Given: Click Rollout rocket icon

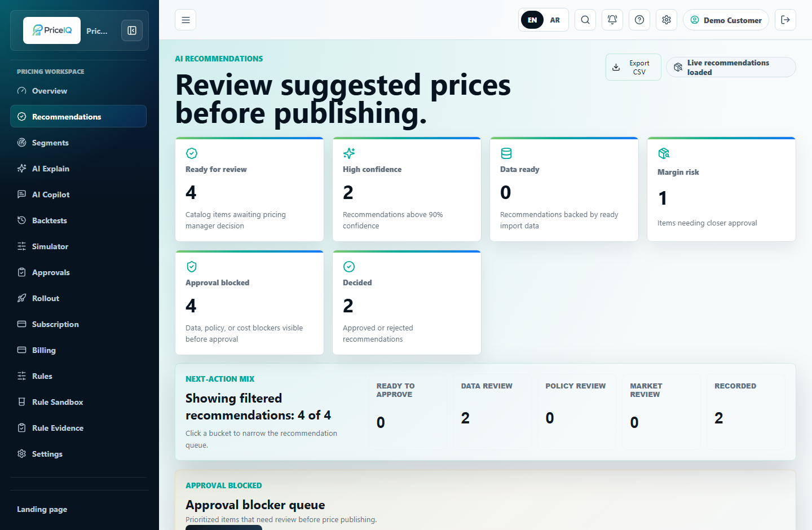Looking at the screenshot, I should coord(22,298).
